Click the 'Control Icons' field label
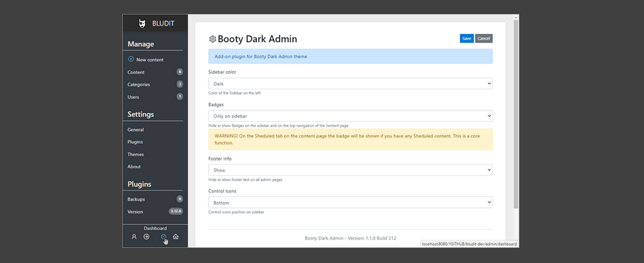This screenshot has width=644, height=263. pyautogui.click(x=222, y=191)
